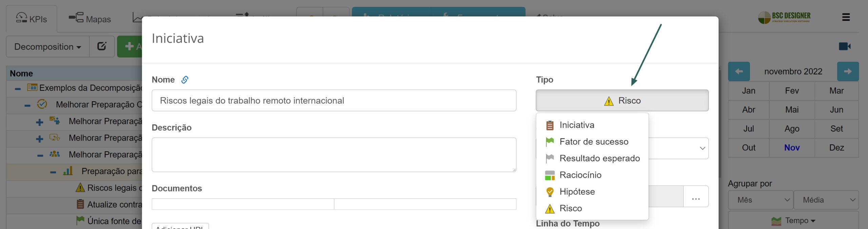Click the Risco type button

622,101
